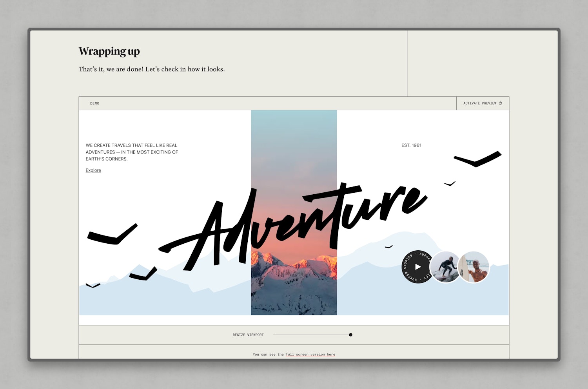Open the wetsuit surfer story thumbnail
The width and height of the screenshot is (588, 389).
[x=445, y=267]
